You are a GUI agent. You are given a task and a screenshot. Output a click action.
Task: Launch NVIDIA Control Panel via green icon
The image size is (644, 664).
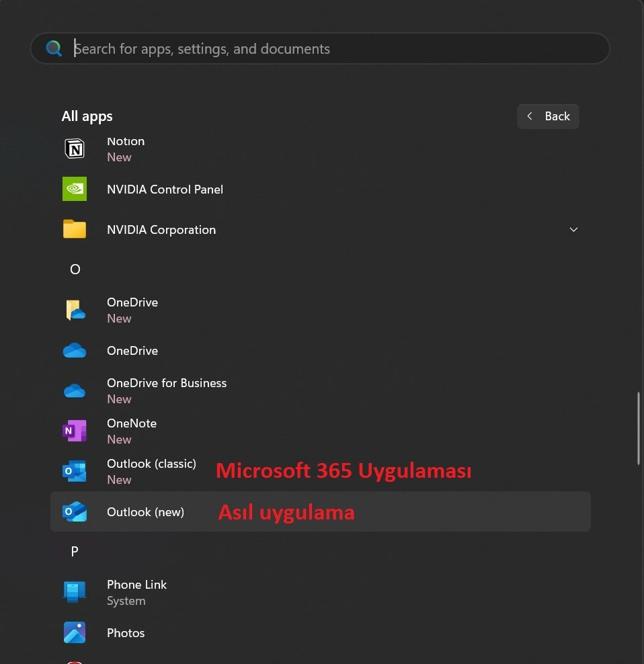(75, 189)
